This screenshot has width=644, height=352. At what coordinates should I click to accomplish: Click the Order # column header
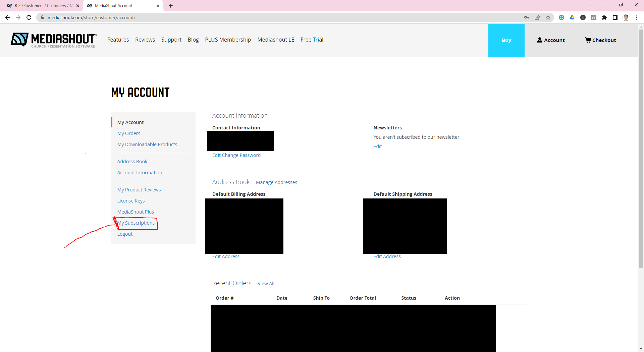(224, 298)
